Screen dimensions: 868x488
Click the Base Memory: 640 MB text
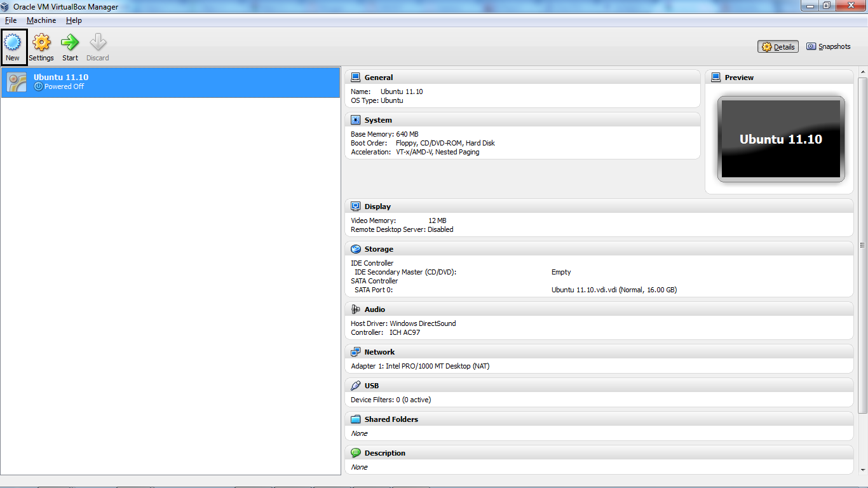[384, 134]
